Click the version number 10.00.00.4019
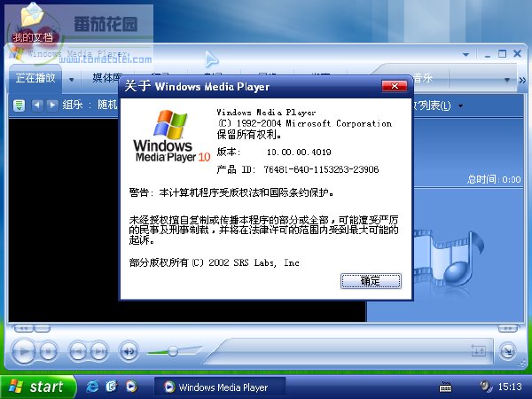The image size is (532, 399). (x=299, y=152)
